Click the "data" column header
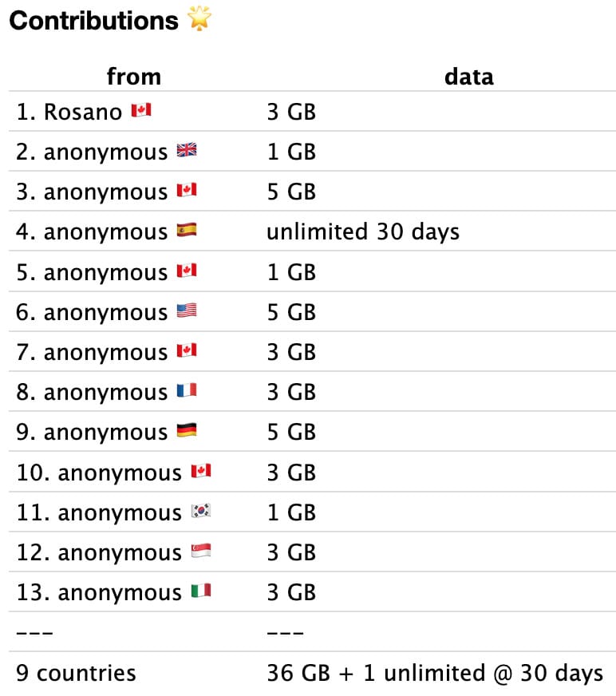Viewport: 616px width, 696px height. 469,77
